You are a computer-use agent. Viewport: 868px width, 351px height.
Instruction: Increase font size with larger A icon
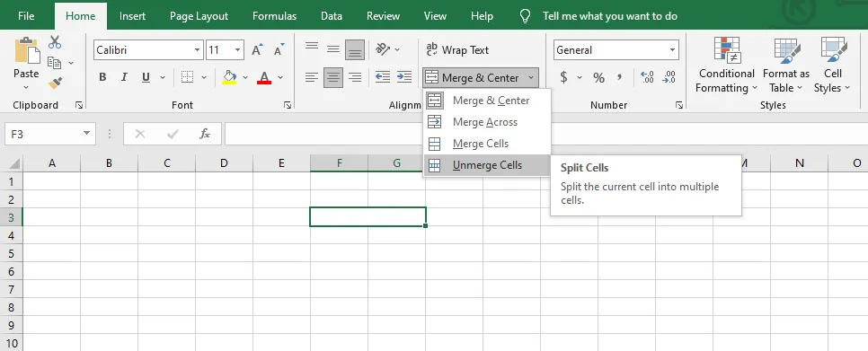coord(257,50)
